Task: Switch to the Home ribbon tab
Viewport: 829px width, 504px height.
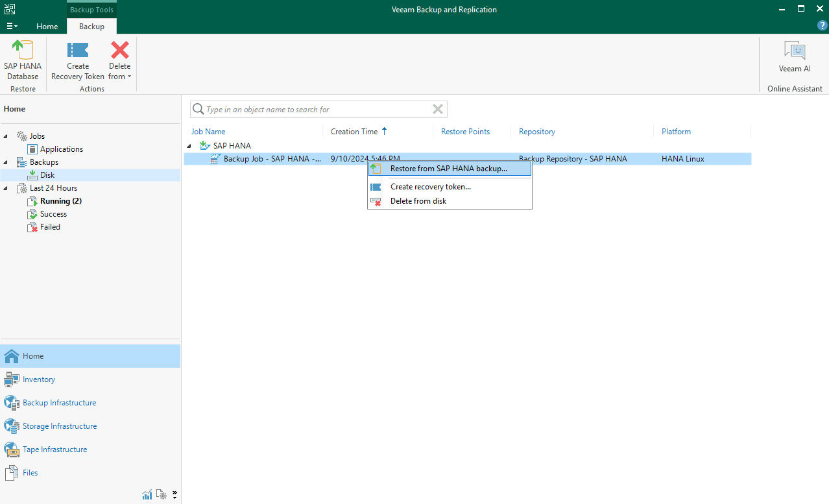Action: tap(47, 27)
